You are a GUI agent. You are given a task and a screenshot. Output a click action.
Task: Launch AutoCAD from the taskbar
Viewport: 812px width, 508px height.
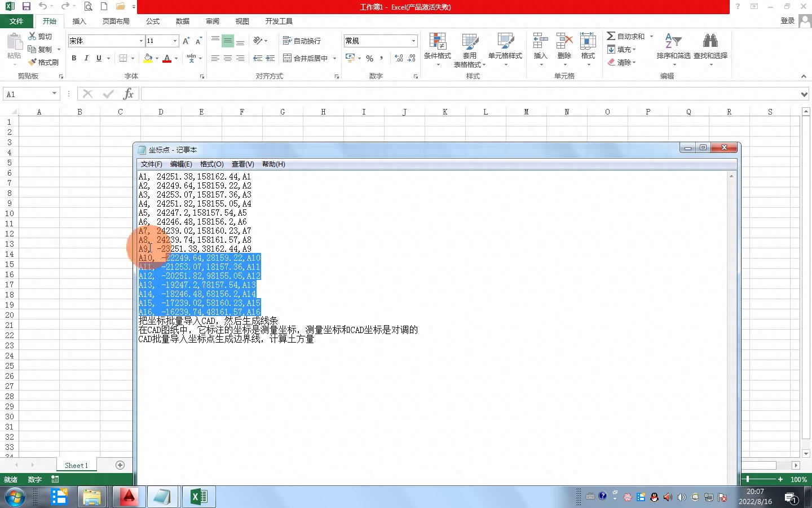129,497
